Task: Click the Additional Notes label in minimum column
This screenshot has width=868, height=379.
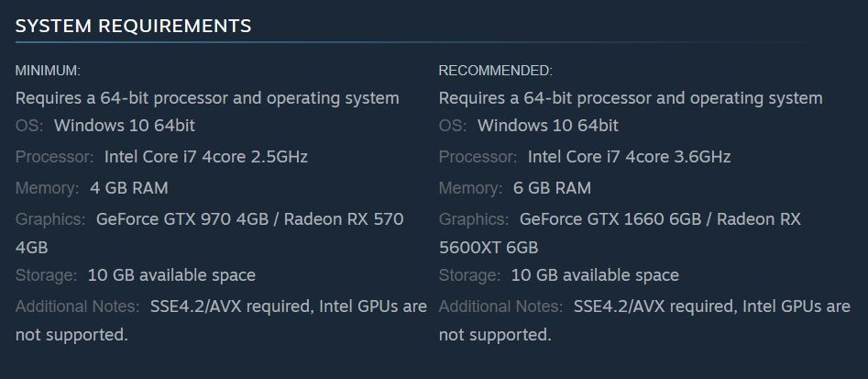Action: click(x=78, y=307)
